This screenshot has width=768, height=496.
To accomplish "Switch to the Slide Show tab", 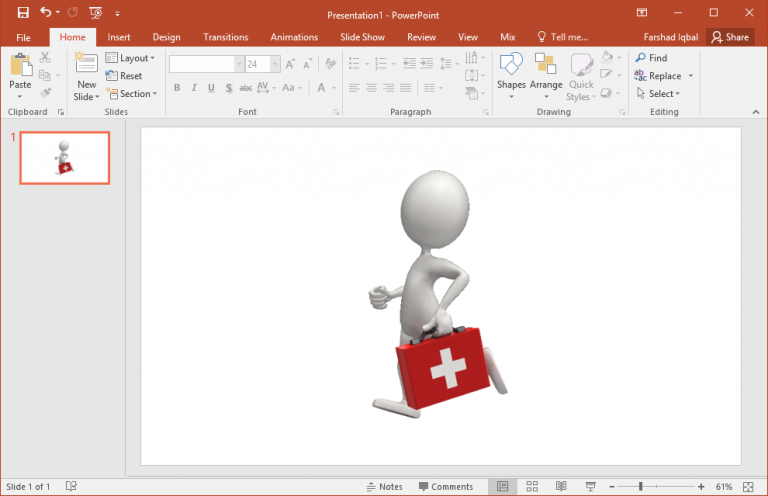I will (x=362, y=37).
